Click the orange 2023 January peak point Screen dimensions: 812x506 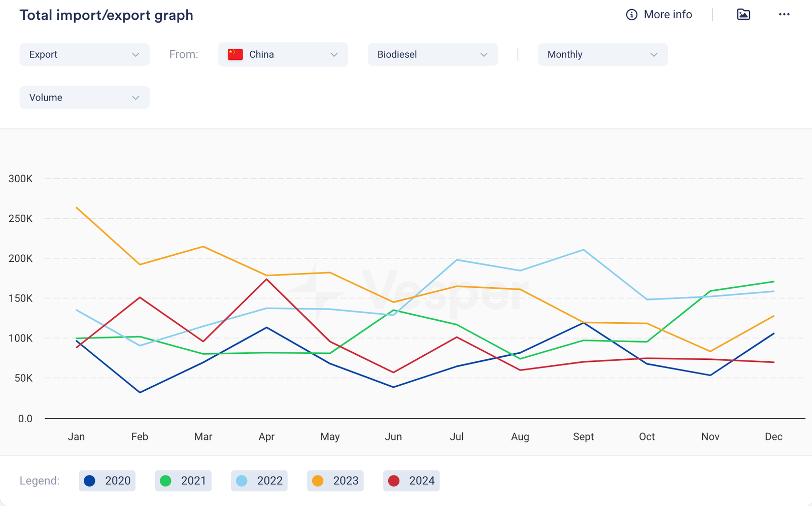[x=77, y=208]
